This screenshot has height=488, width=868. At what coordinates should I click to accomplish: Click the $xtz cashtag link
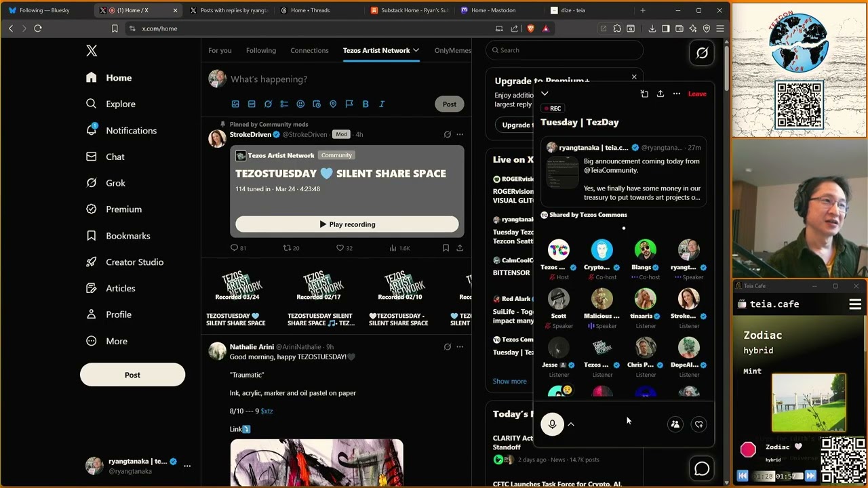click(267, 411)
